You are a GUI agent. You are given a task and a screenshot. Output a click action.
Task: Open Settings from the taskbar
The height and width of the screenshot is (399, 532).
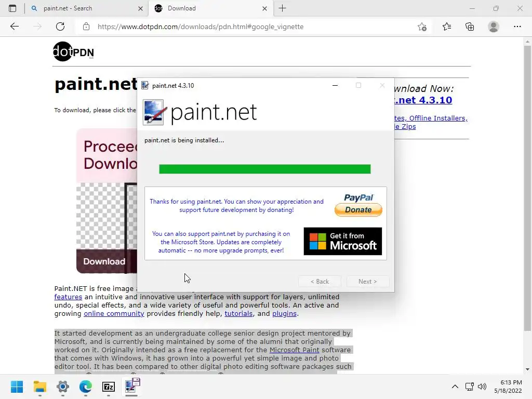(x=63, y=387)
